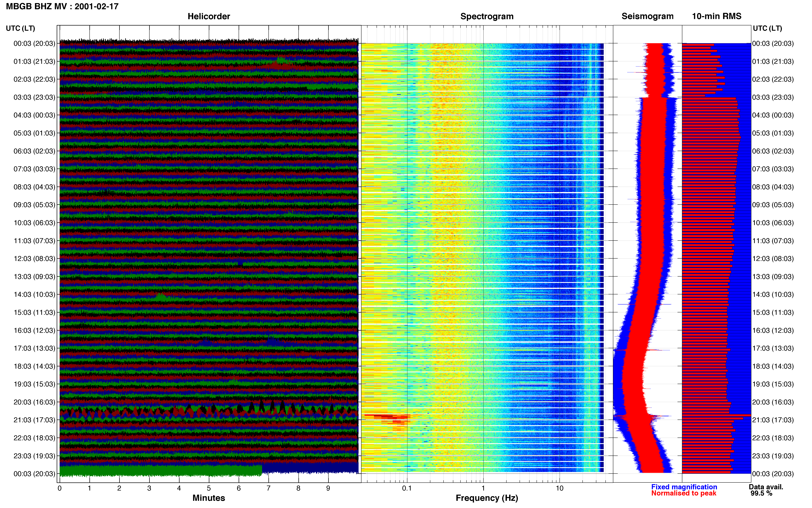Click the blue Fixed magnification legend text
Image resolution: width=812 pixels, height=508 pixels.
pos(684,487)
